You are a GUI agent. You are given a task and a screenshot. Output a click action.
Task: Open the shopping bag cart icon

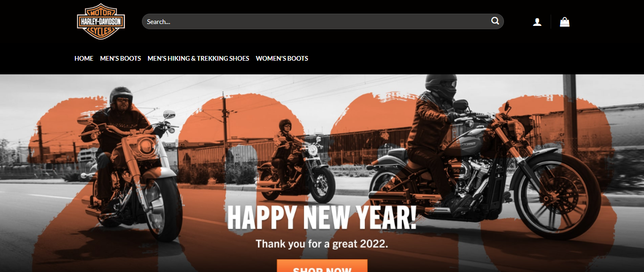click(x=564, y=22)
